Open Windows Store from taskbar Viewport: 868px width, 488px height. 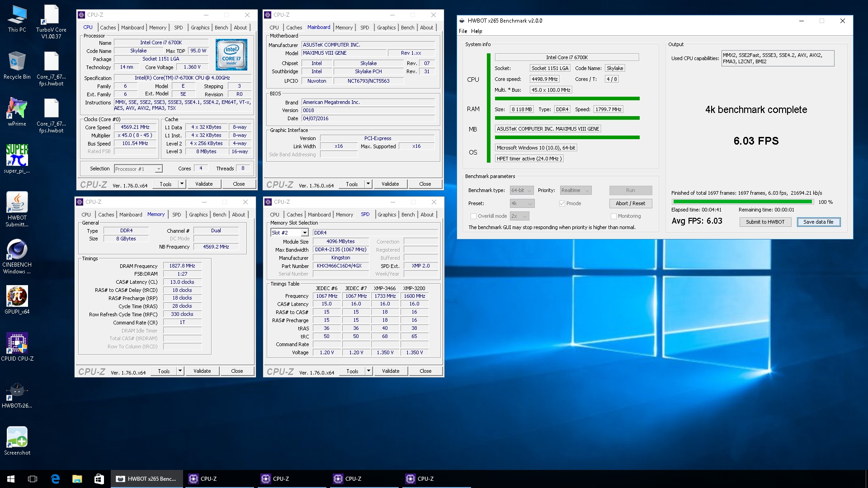pos(99,479)
